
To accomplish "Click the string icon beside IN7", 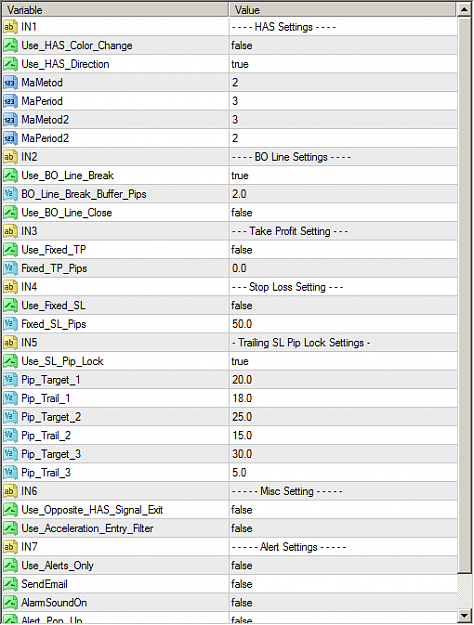I will pyautogui.click(x=10, y=547).
